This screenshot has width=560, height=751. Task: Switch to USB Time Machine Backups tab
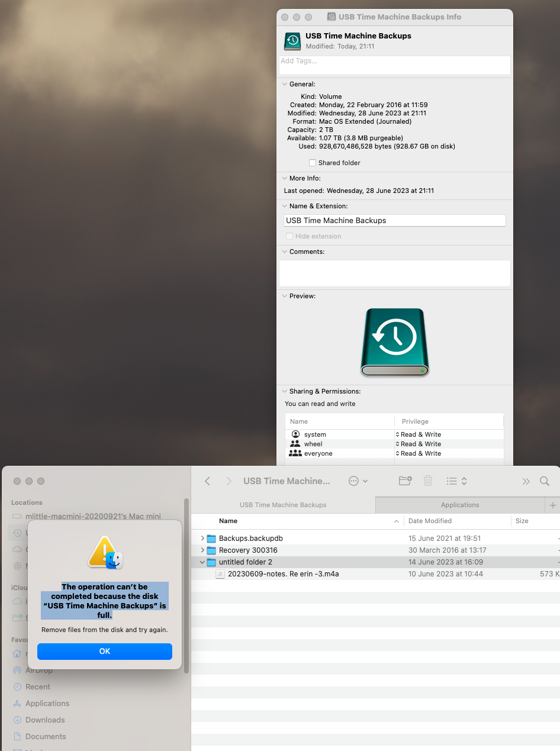pos(283,505)
